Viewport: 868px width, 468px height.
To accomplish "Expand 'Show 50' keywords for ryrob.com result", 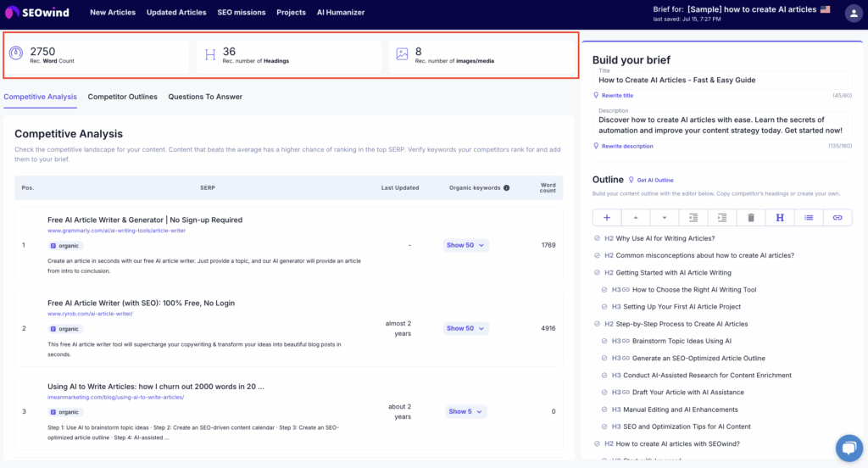I will coord(465,328).
